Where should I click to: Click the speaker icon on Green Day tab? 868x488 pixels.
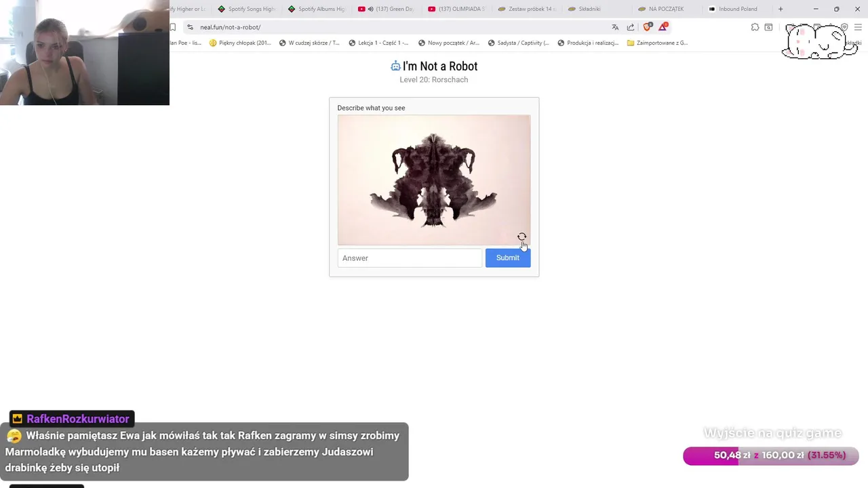370,9
